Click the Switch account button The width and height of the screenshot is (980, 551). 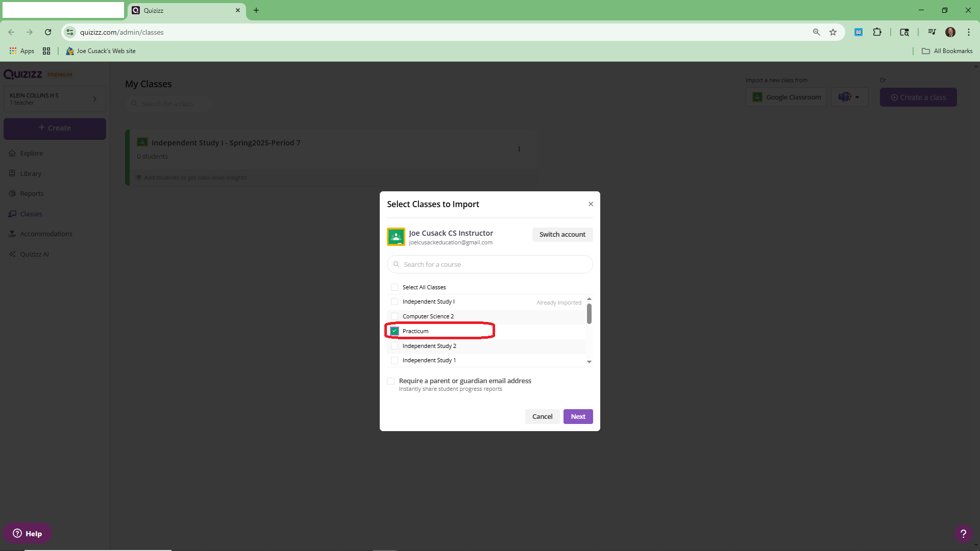coord(562,234)
